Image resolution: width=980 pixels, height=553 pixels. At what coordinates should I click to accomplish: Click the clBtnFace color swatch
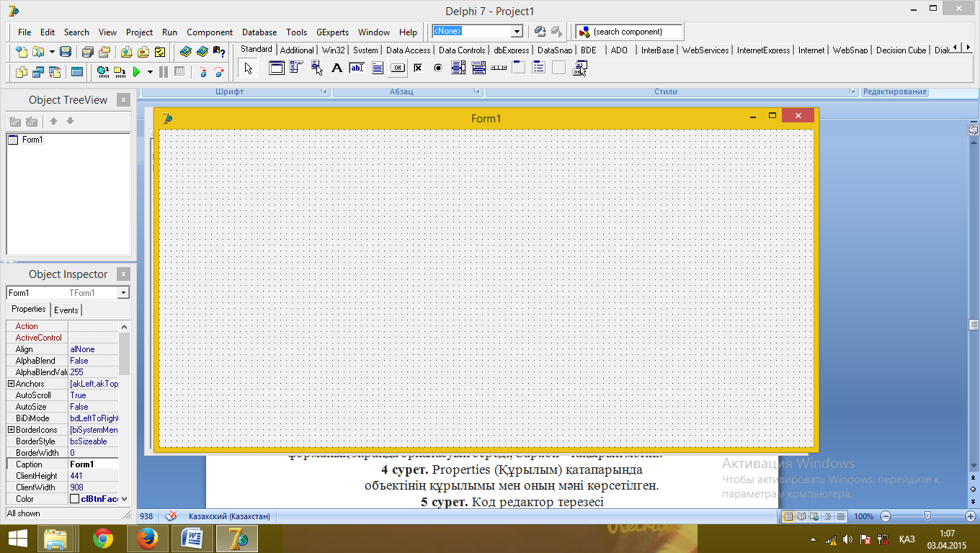[74, 499]
